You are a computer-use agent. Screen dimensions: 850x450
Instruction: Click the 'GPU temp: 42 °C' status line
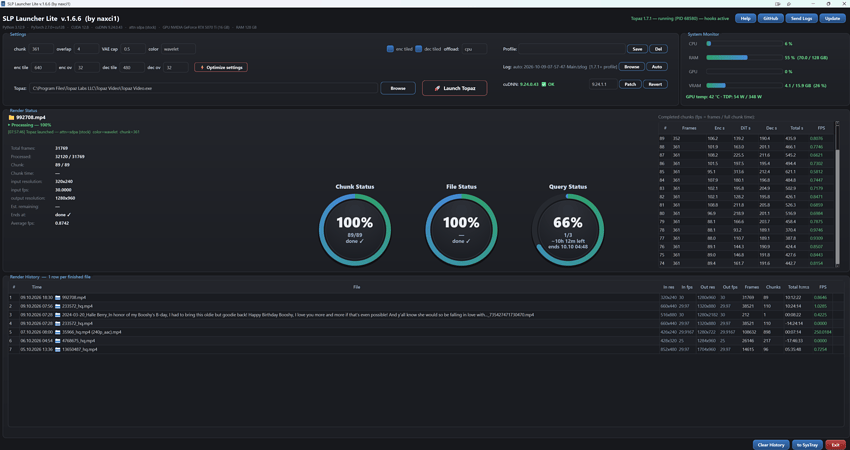(724, 97)
